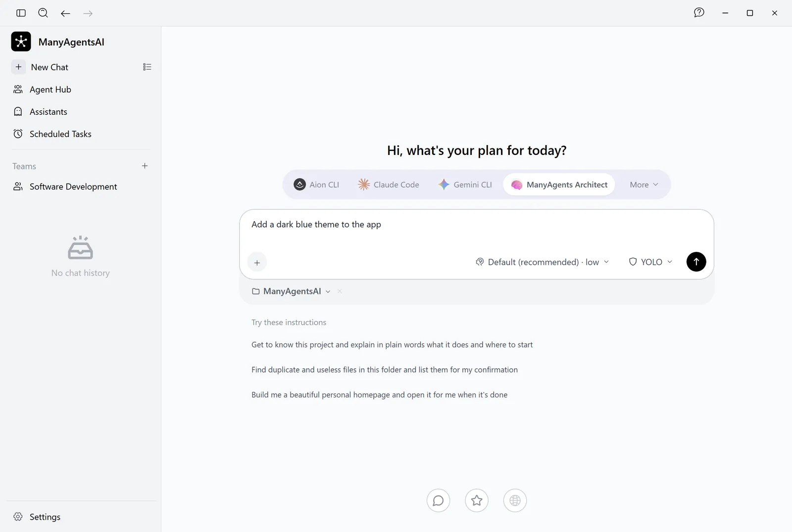This screenshot has height=532, width=792.
Task: Click the 'No chat history' inbox icon
Action: pos(80,247)
